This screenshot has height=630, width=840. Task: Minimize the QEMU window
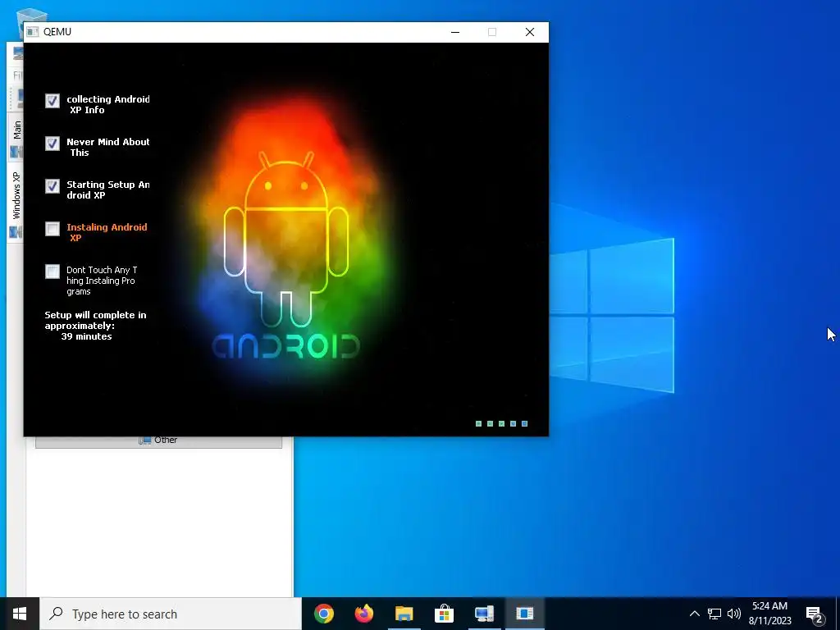pos(455,32)
